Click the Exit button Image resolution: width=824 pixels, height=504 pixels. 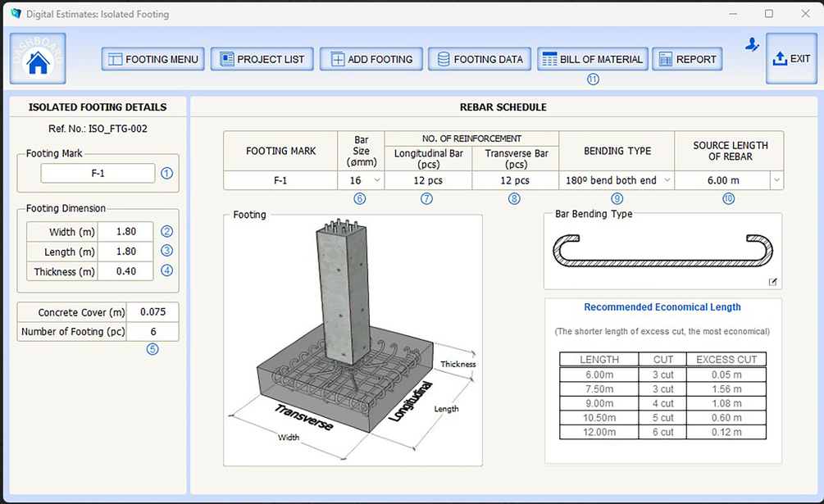791,59
